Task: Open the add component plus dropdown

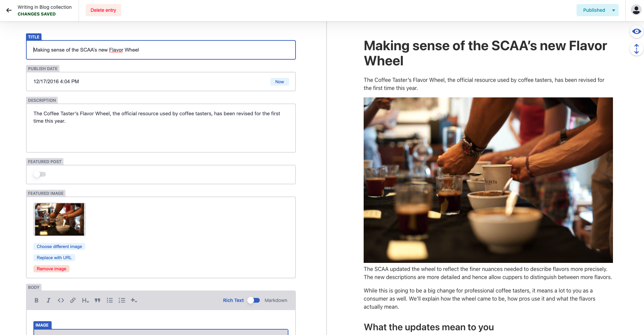Action: coord(134,300)
